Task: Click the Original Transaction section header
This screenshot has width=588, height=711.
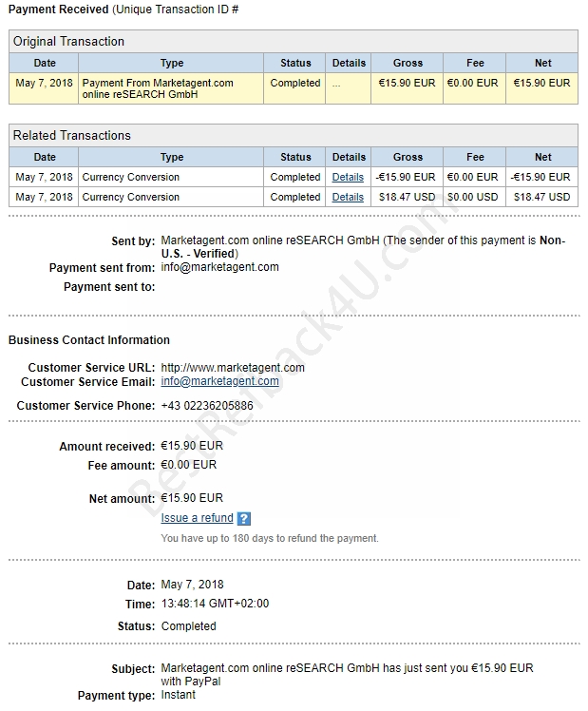Action: point(294,41)
